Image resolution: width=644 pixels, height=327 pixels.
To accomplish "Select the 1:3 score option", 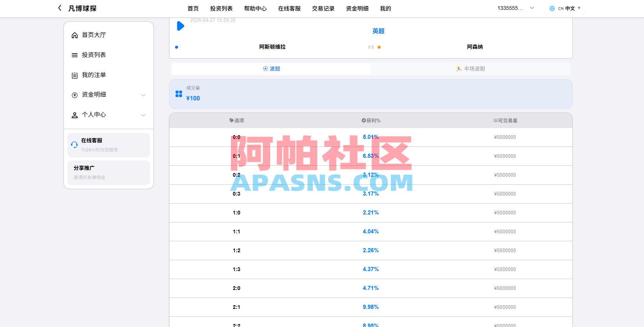I will (x=237, y=269).
